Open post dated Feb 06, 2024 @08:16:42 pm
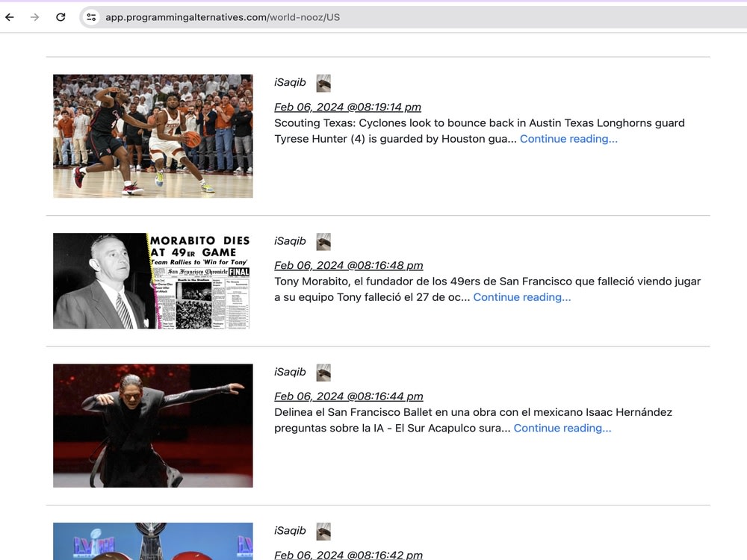The width and height of the screenshot is (747, 560). 349,555
